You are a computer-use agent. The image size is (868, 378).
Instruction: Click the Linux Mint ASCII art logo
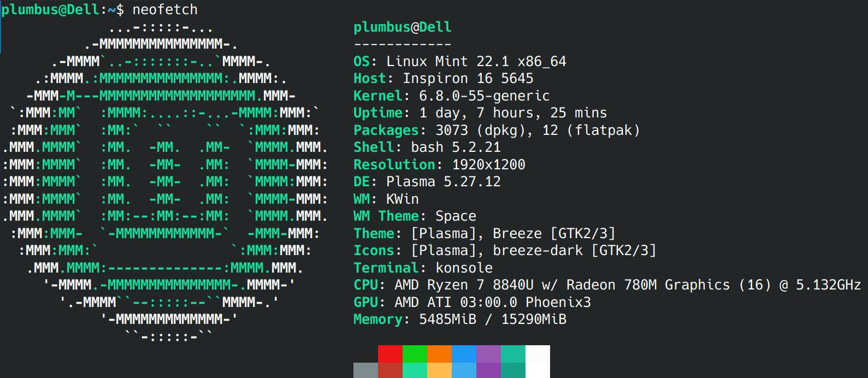coord(165,181)
